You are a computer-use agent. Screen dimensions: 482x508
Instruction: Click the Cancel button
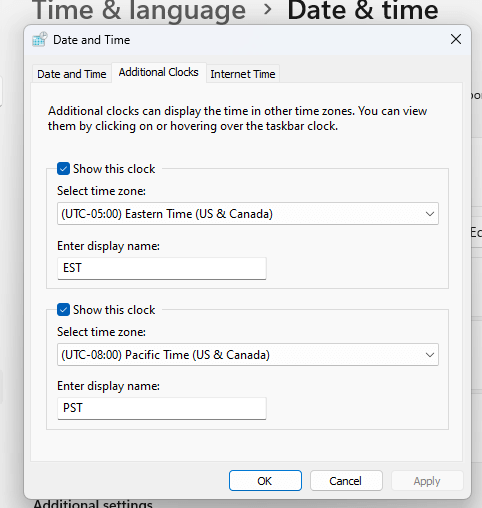click(x=346, y=481)
